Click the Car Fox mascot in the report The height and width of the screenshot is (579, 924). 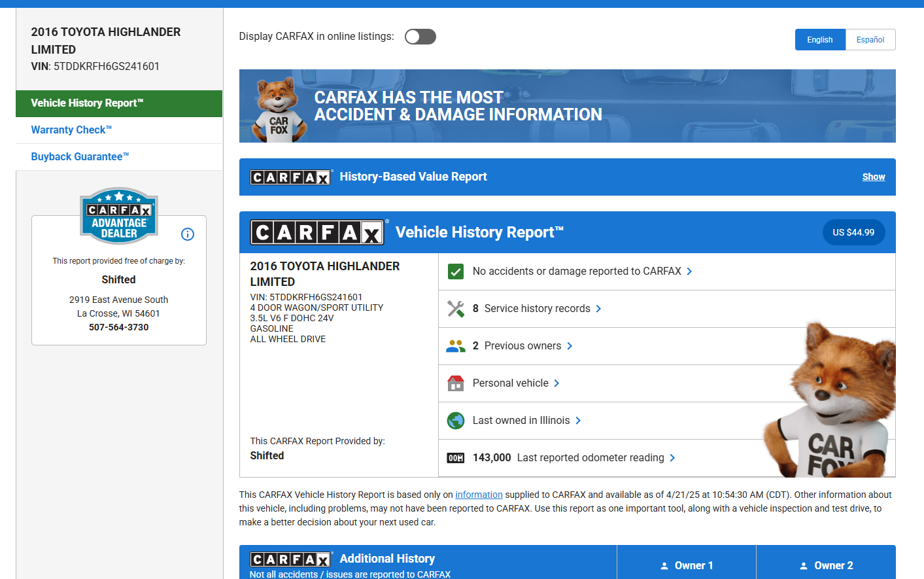click(829, 399)
